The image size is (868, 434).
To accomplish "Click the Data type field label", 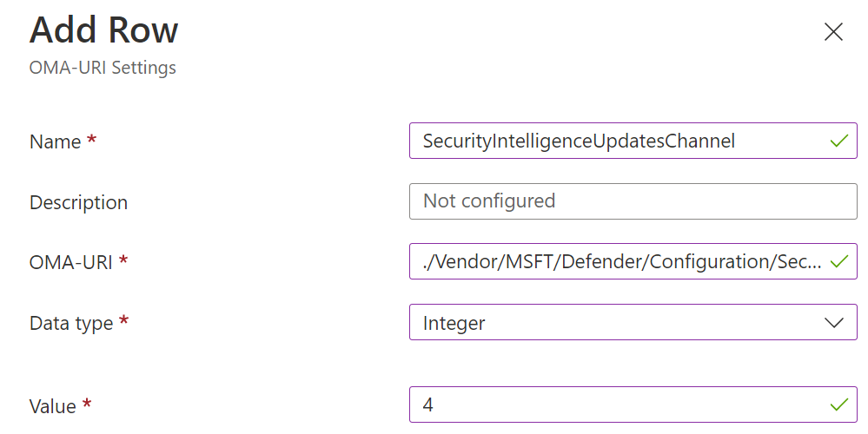I will [71, 323].
